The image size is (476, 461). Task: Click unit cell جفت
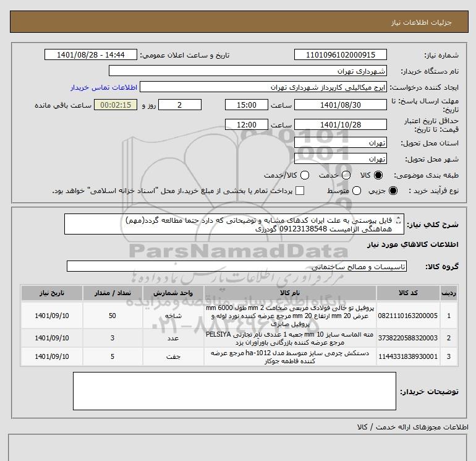click(173, 356)
